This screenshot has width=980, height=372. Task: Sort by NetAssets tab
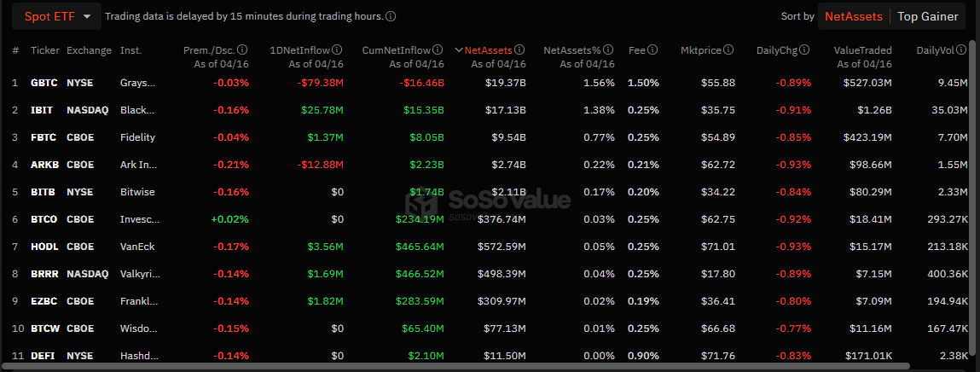tap(854, 17)
